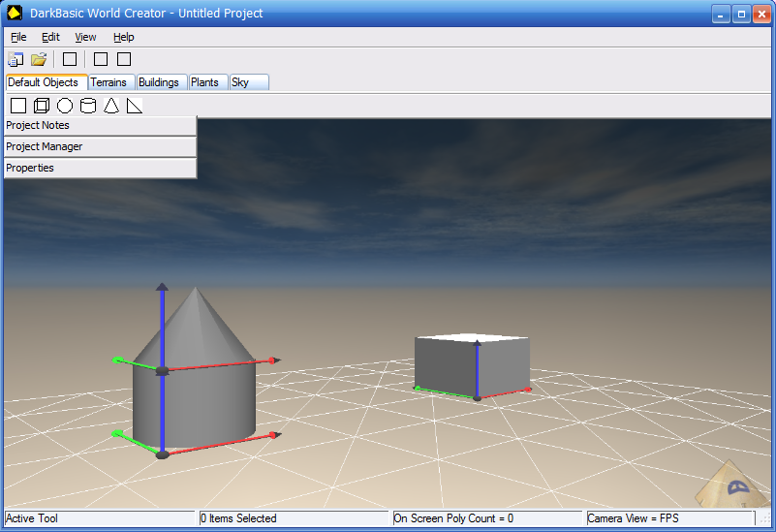
Task: Click the blue axis handle on the box
Action: point(477,368)
